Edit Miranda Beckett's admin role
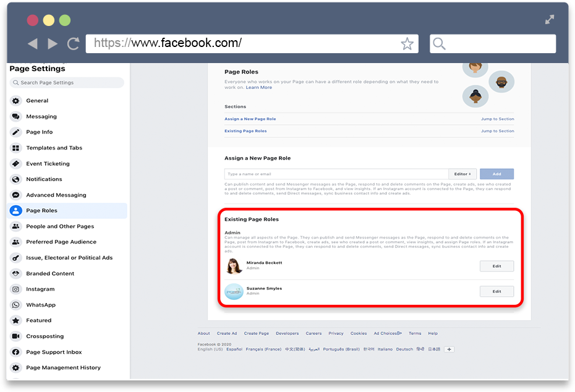This screenshot has height=392, width=575. coord(496,266)
